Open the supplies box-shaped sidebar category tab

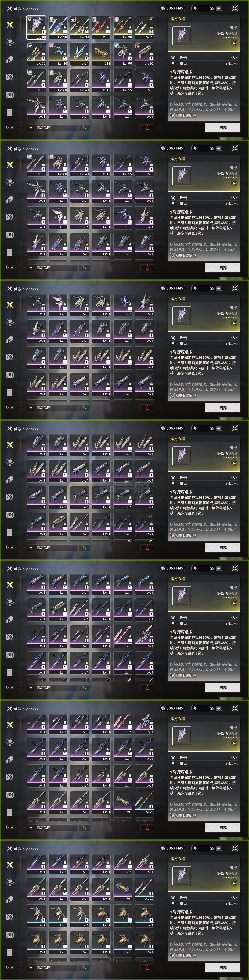[x=10, y=94]
